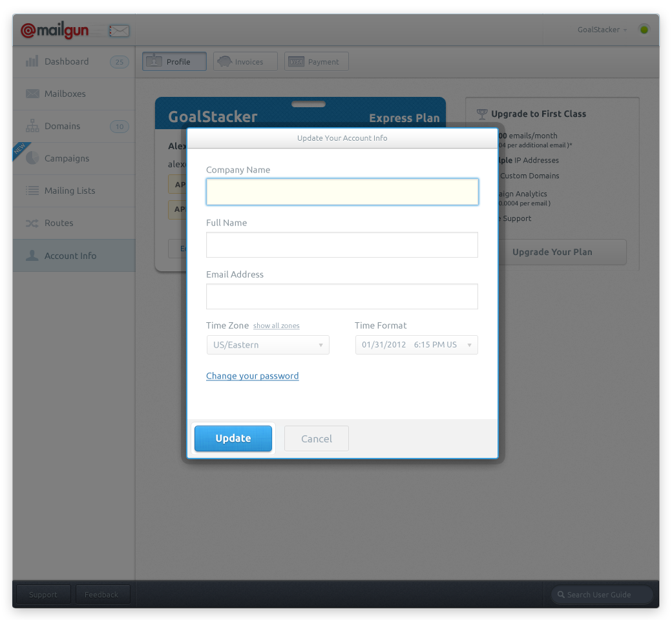Focus the Full Name field
This screenshot has height=620, width=672.
[342, 245]
